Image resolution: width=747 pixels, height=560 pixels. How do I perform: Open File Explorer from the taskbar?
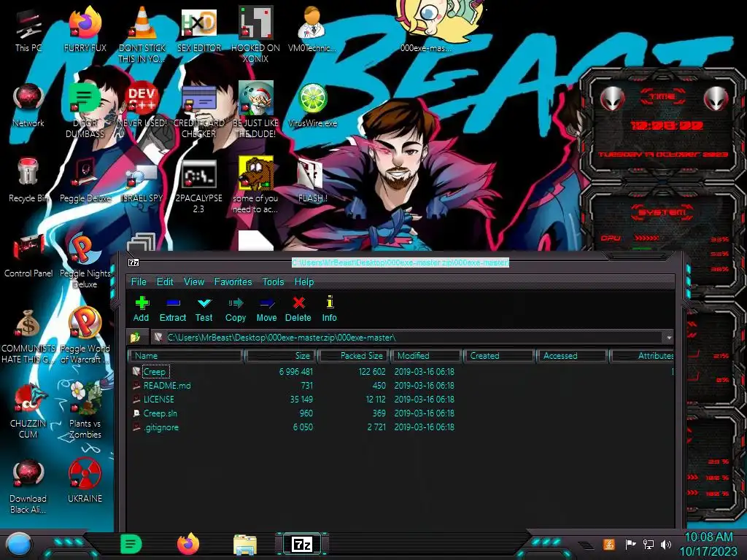[245, 544]
